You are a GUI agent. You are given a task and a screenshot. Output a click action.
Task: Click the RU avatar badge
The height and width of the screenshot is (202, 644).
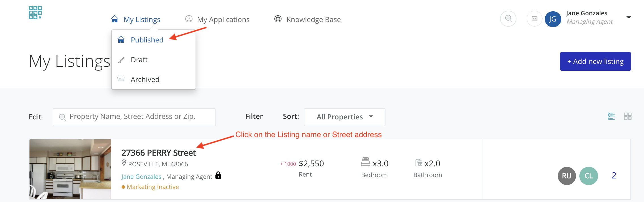(x=567, y=176)
